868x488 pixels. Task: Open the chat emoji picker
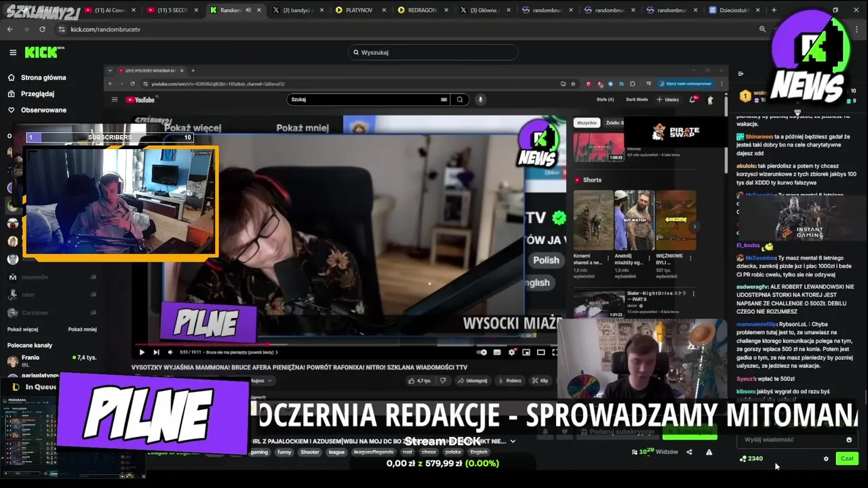(849, 440)
